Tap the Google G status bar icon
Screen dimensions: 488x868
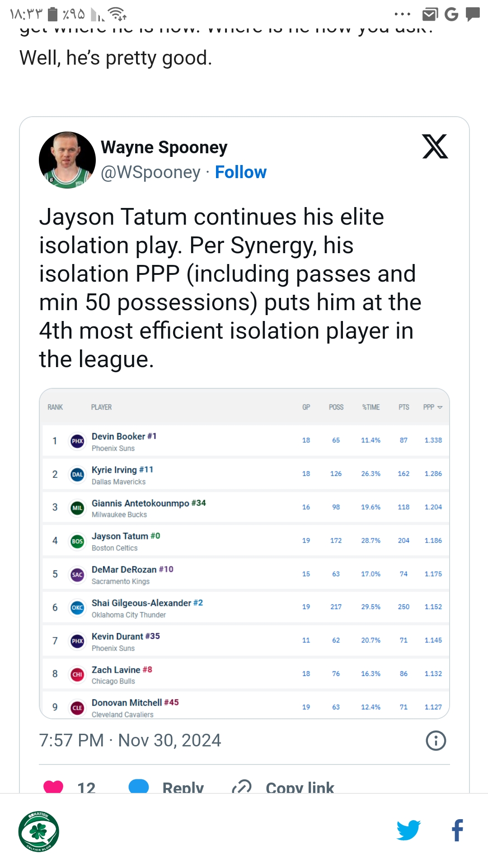pos(451,14)
